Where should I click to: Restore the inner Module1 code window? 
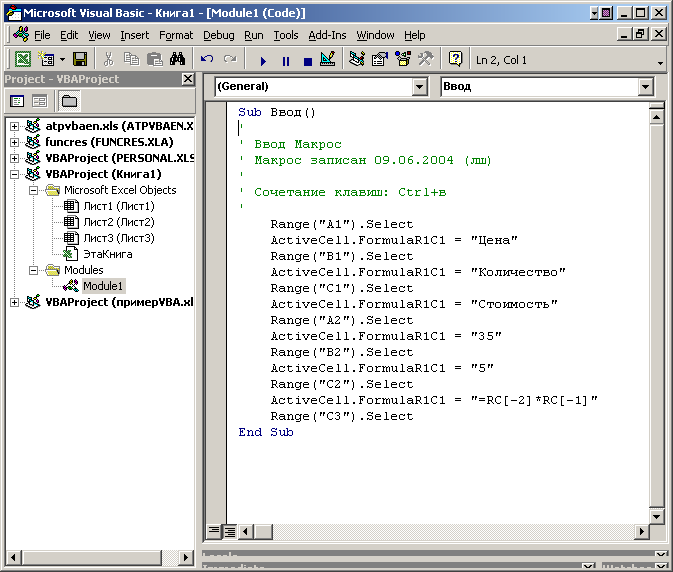pyautogui.click(x=640, y=34)
